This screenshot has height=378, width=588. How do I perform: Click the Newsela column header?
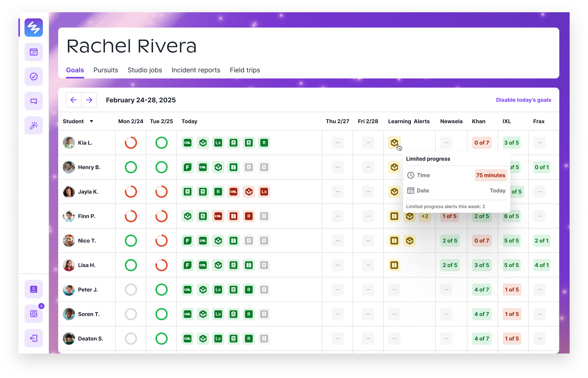coord(451,121)
